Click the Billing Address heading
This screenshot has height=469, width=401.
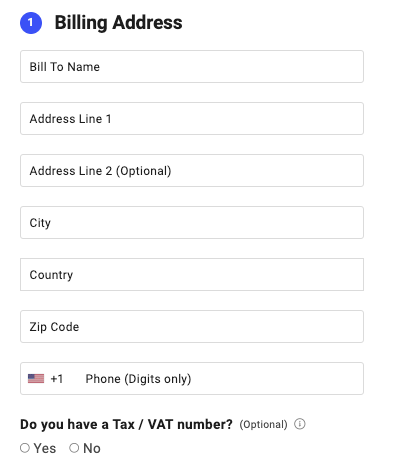pyautogui.click(x=118, y=23)
